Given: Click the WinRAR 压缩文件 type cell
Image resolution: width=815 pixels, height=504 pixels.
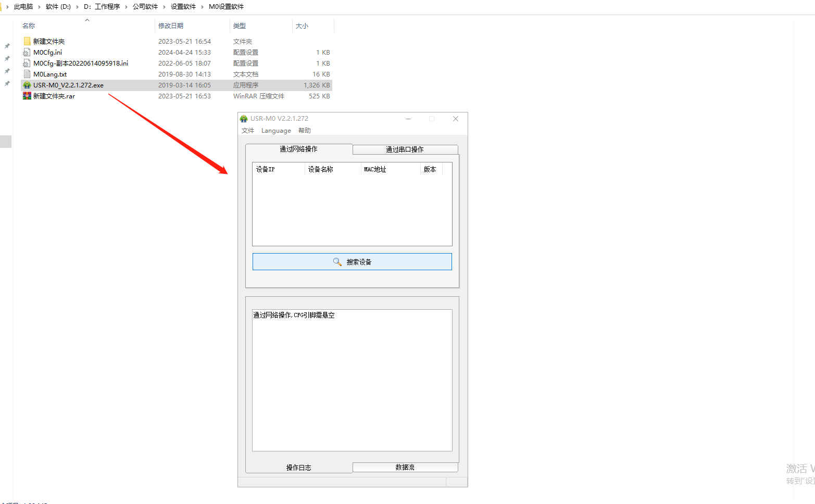Looking at the screenshot, I should (x=259, y=96).
